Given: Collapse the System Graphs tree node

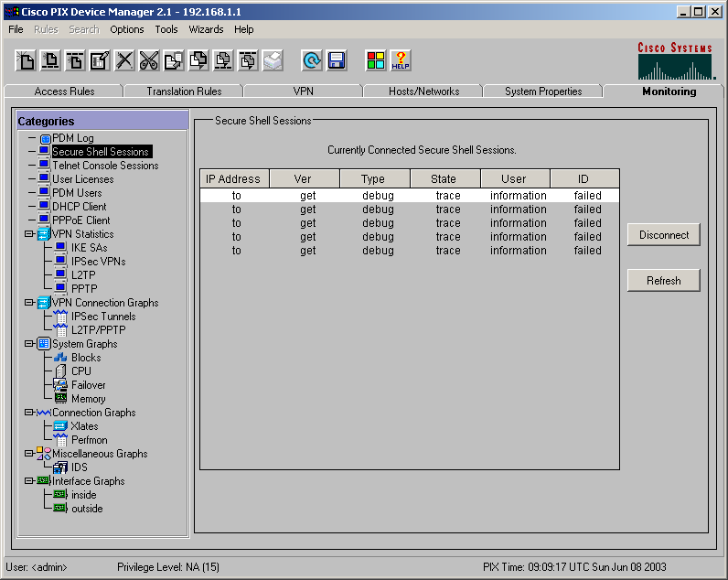Looking at the screenshot, I should coord(28,344).
